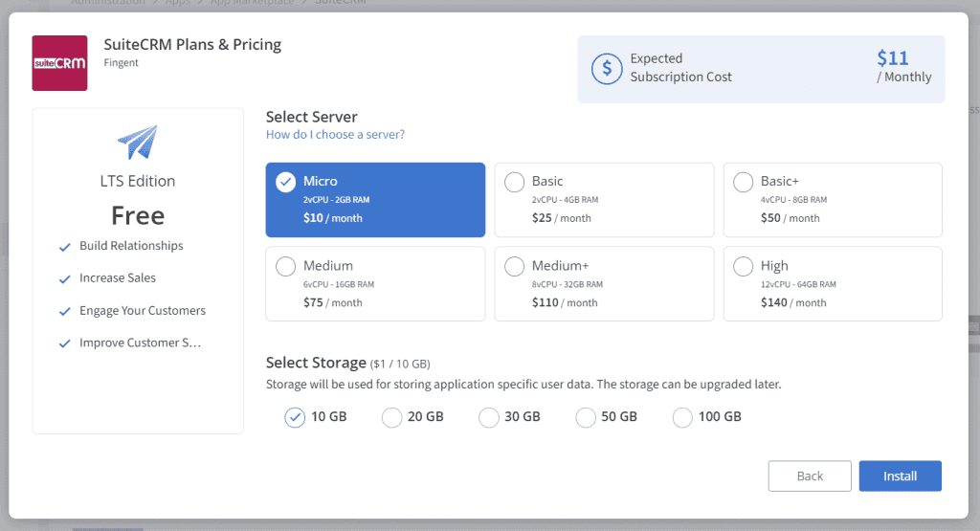
Task: Click the 'Fingent' vendor name
Action: point(122,62)
